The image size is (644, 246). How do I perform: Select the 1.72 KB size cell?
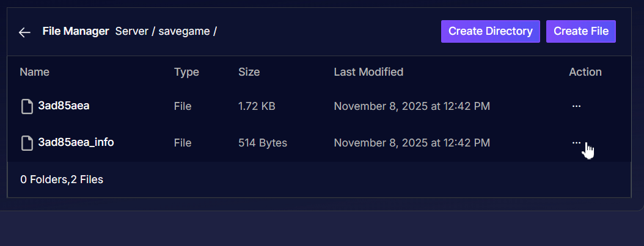[257, 106]
